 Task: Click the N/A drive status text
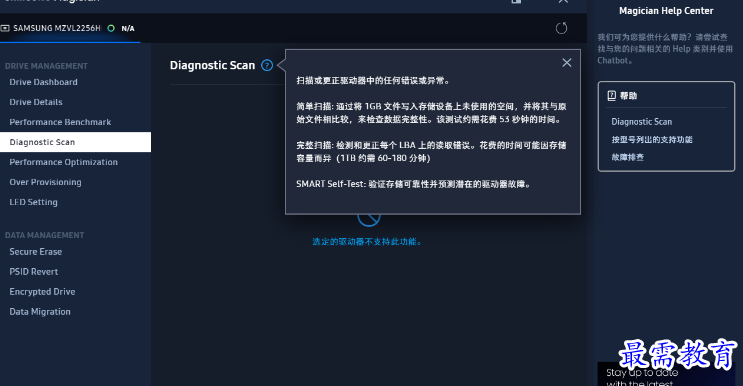(x=128, y=28)
